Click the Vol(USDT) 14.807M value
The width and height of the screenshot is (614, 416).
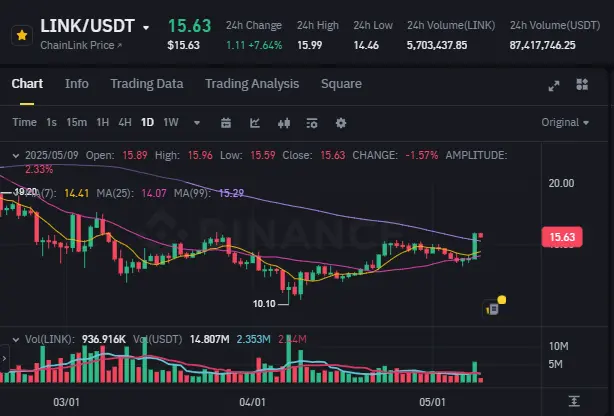[x=209, y=339]
